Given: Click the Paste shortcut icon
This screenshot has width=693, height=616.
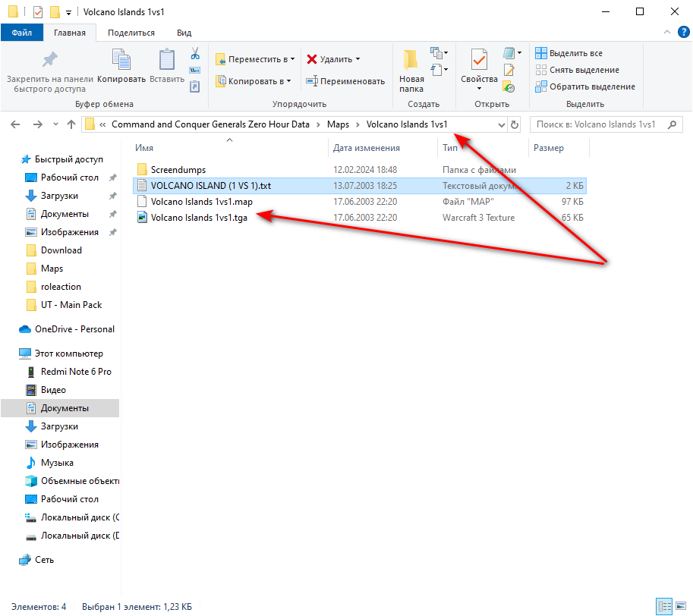Looking at the screenshot, I should tap(195, 86).
